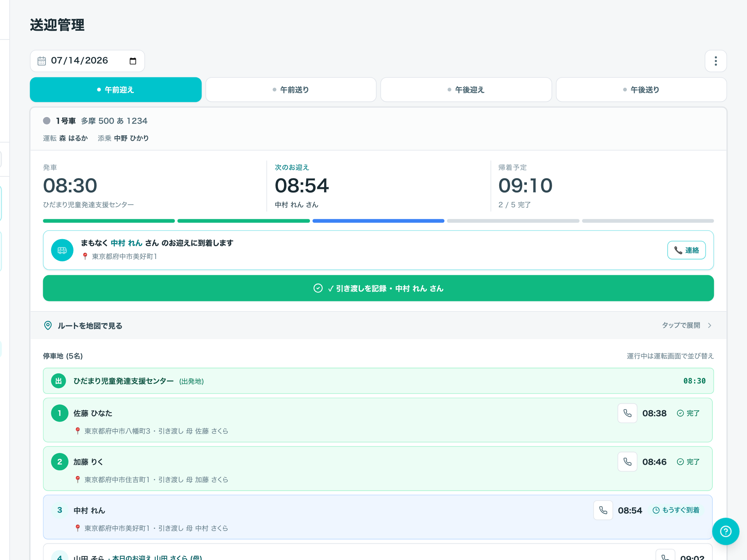
Task: Click the 佐藤 ひなた name
Action: click(93, 413)
